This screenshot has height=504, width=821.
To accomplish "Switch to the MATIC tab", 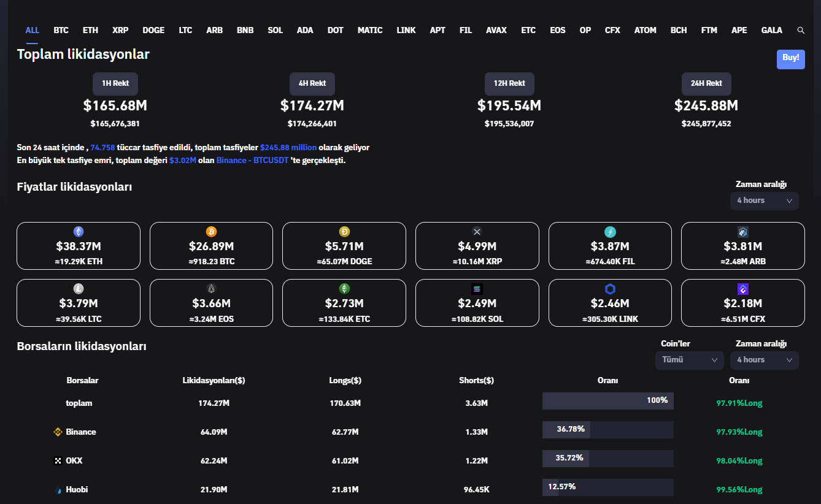I will [370, 30].
